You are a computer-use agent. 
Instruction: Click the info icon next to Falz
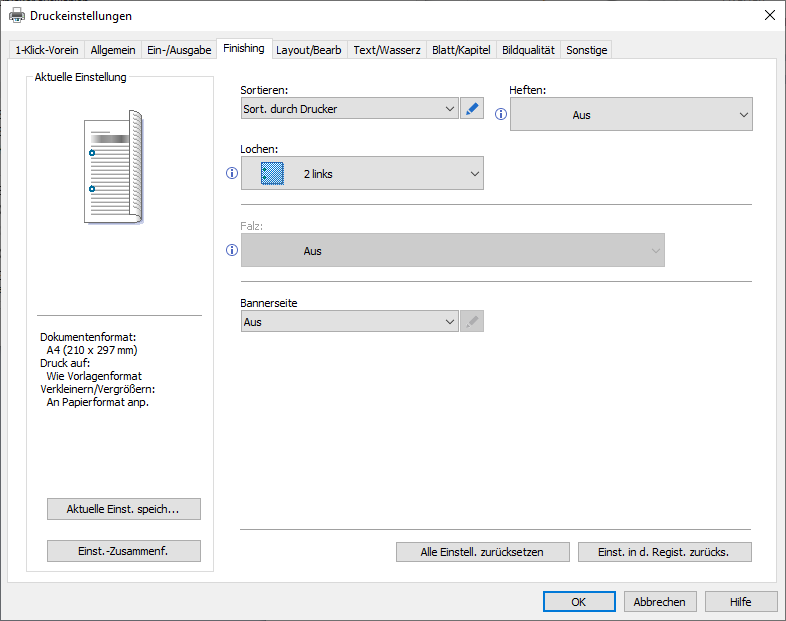[232, 250]
